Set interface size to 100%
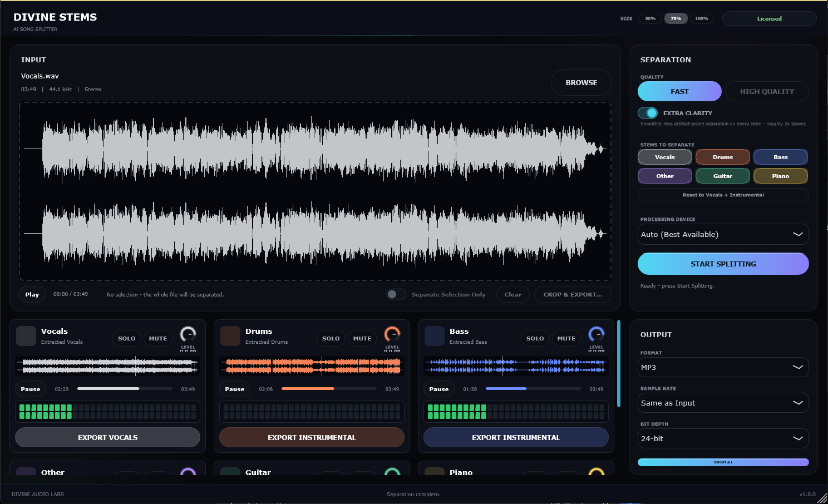 (702, 18)
